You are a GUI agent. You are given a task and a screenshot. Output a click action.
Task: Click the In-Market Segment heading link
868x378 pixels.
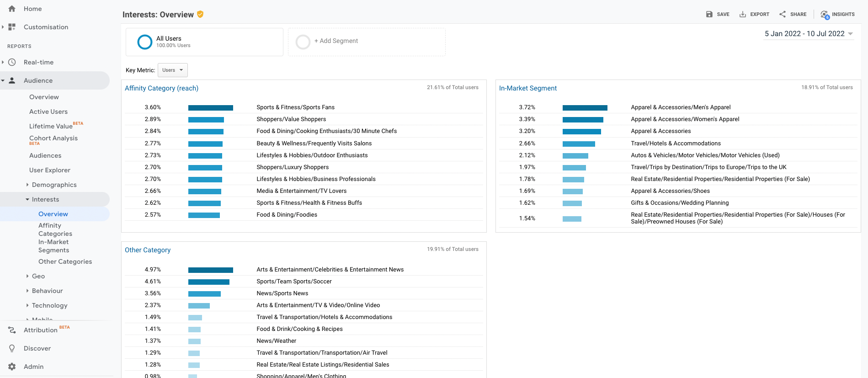[527, 88]
